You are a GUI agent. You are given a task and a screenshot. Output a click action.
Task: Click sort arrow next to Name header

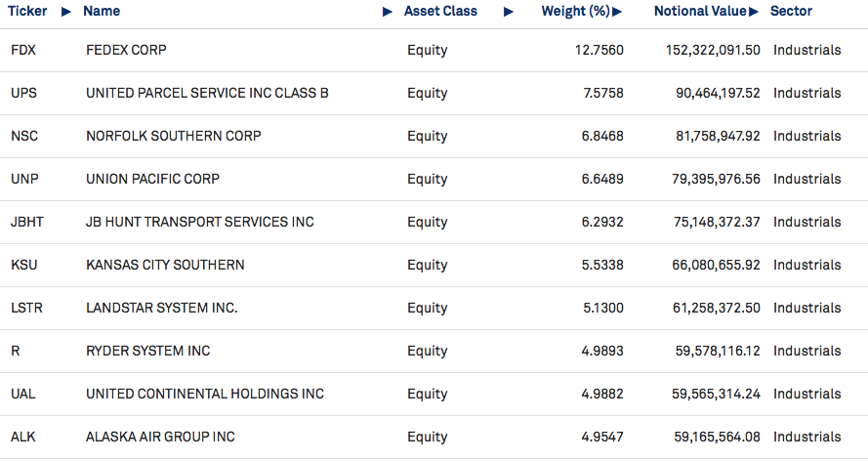(x=388, y=12)
